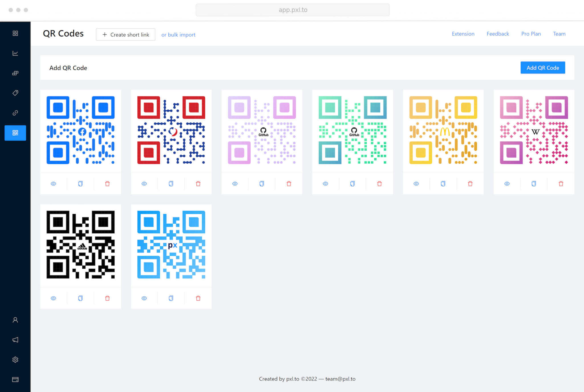Copy the pink Wikipedia QR code
This screenshot has width=584, height=392.
(x=534, y=184)
